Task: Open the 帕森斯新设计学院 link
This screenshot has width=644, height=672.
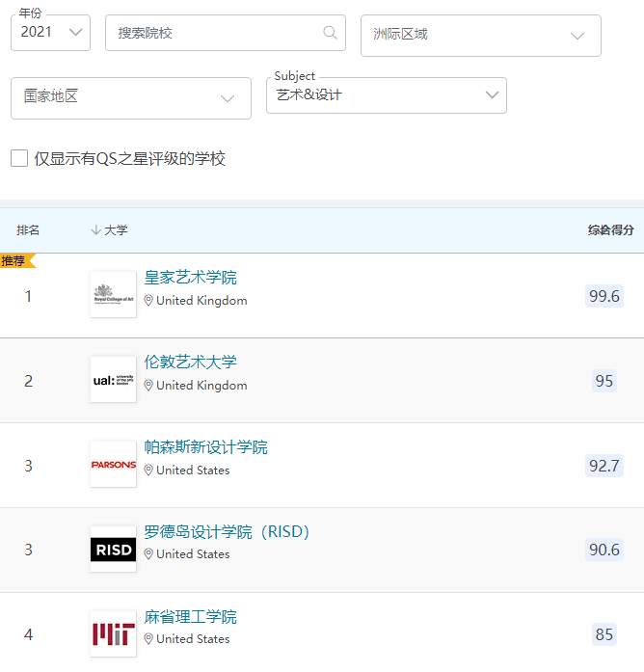Action: pyautogui.click(x=205, y=447)
